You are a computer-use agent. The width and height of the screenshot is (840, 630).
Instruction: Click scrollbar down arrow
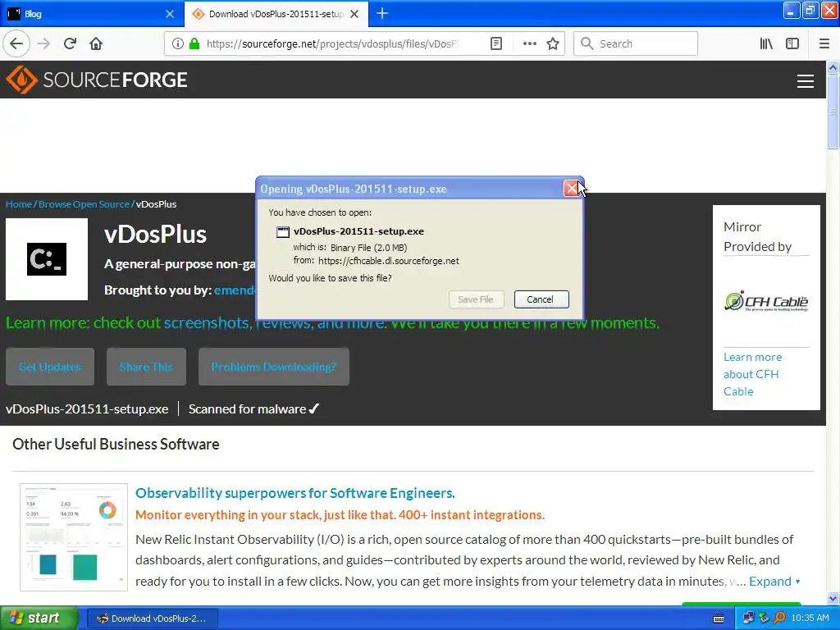point(833,598)
